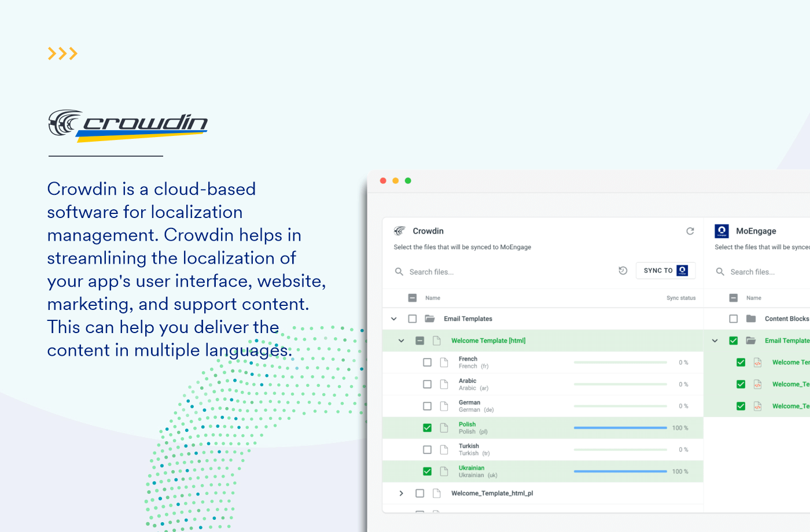The image size is (810, 532).
Task: Collapse the Email Templates folder in Crowdin
Action: pyautogui.click(x=394, y=319)
